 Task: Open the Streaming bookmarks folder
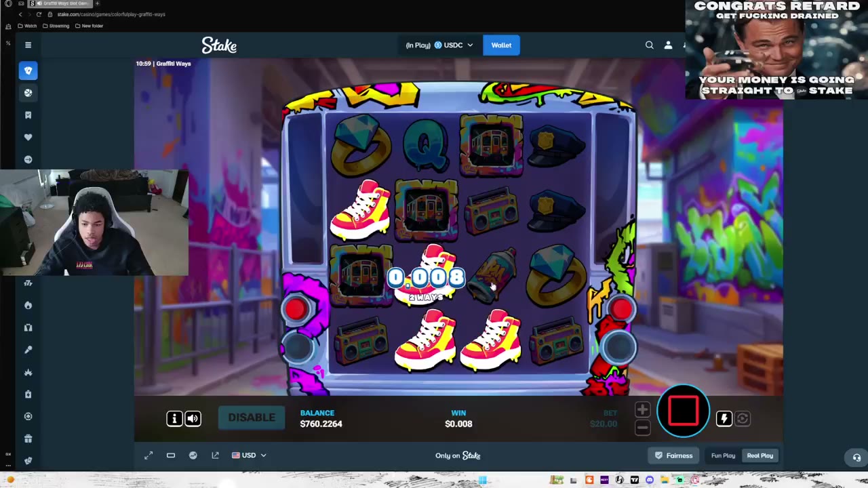tap(56, 26)
